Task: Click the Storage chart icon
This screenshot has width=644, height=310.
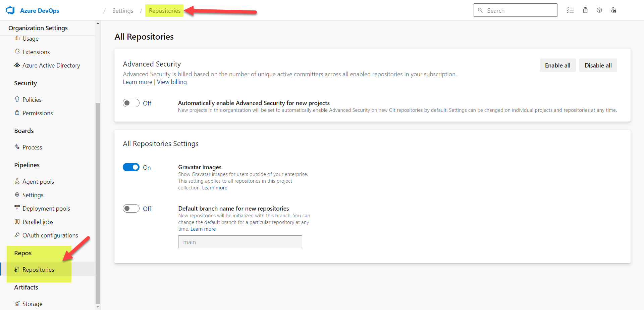Action: coord(17,304)
